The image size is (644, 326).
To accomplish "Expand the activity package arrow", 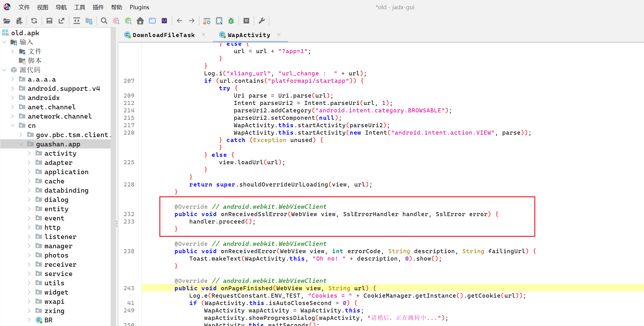I will coord(29,153).
